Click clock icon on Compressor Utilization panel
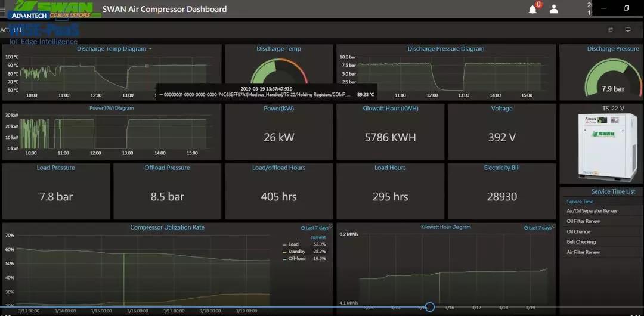Image resolution: width=644 pixels, height=316 pixels. point(303,228)
